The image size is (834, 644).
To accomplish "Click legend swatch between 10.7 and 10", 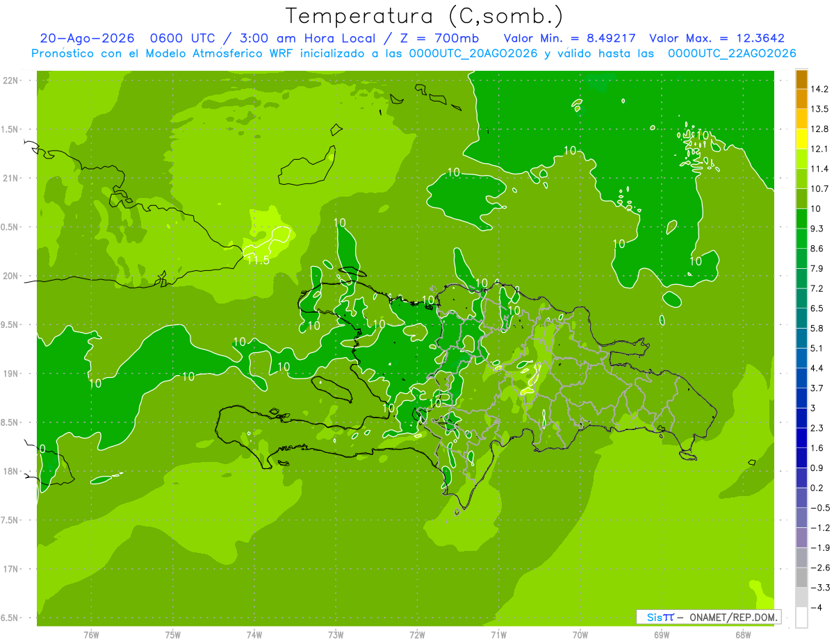I will coord(801,199).
